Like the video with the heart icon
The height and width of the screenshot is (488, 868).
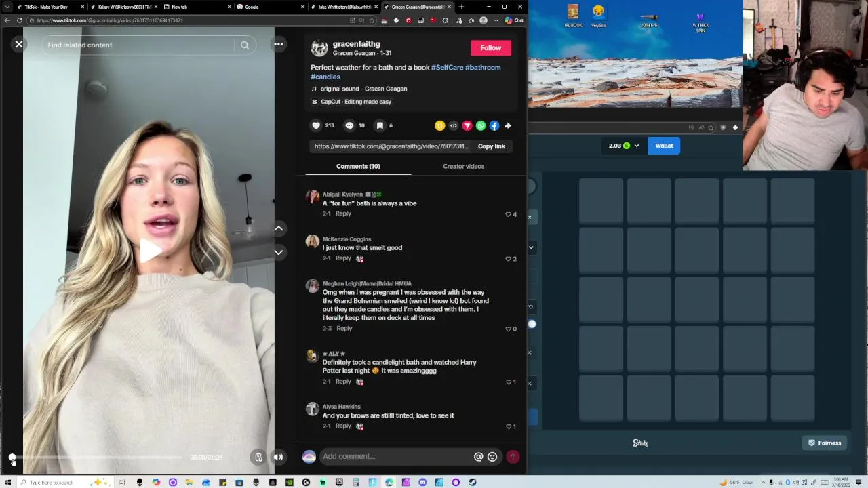pyautogui.click(x=316, y=125)
